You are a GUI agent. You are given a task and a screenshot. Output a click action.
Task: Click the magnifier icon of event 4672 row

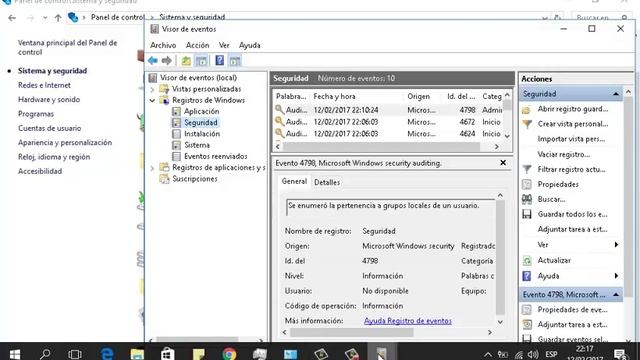pyautogui.click(x=279, y=121)
